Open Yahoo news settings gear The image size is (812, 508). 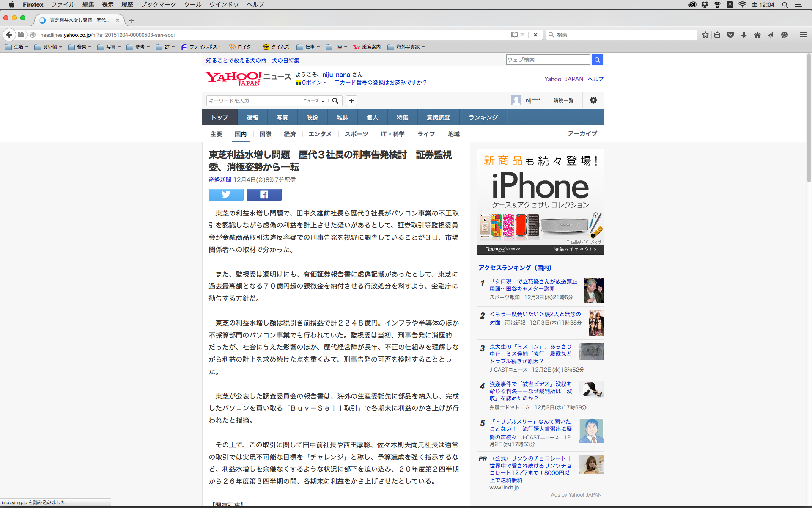pyautogui.click(x=593, y=100)
